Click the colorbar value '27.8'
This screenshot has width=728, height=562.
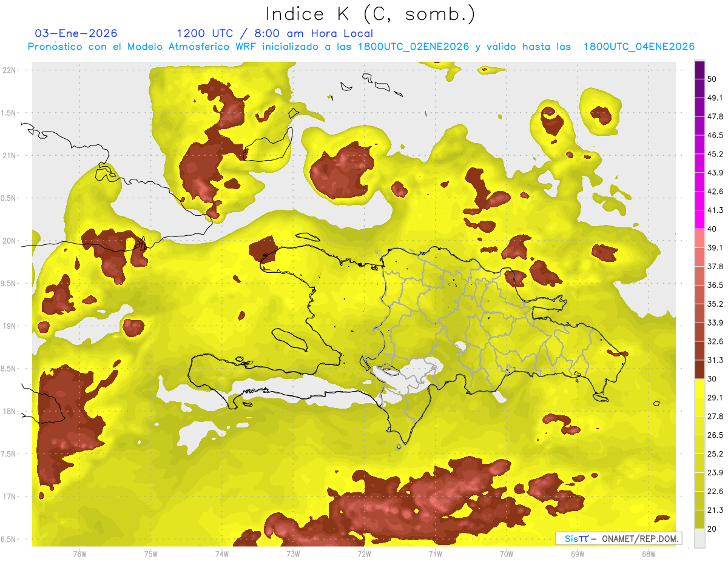[715, 416]
